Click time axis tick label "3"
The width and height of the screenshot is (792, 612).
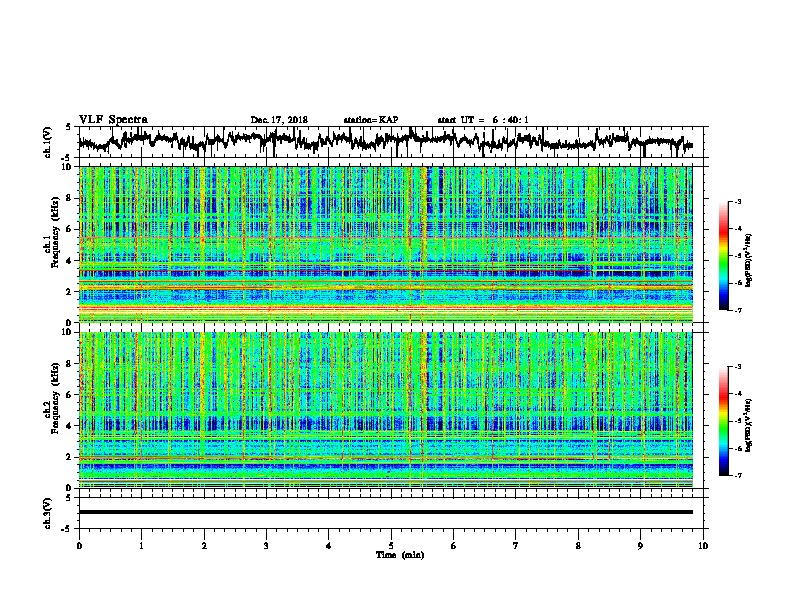pos(266,546)
